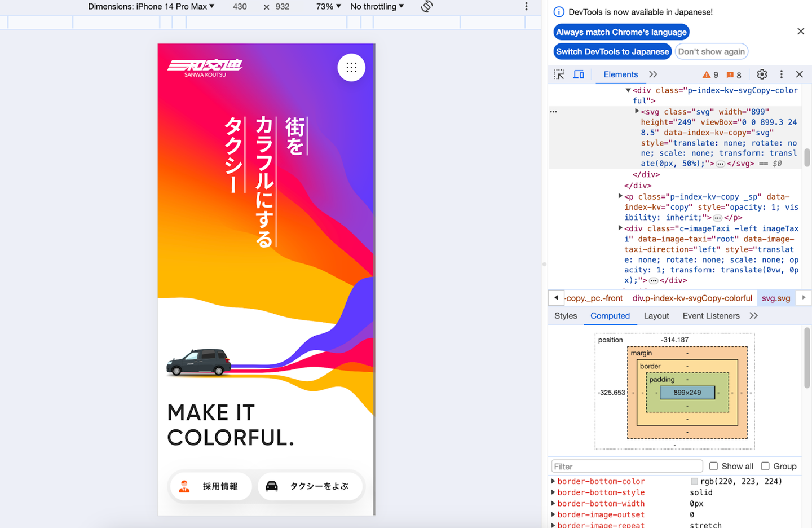The image size is (812, 528).
Task: Select the Computed tab
Action: pos(610,316)
